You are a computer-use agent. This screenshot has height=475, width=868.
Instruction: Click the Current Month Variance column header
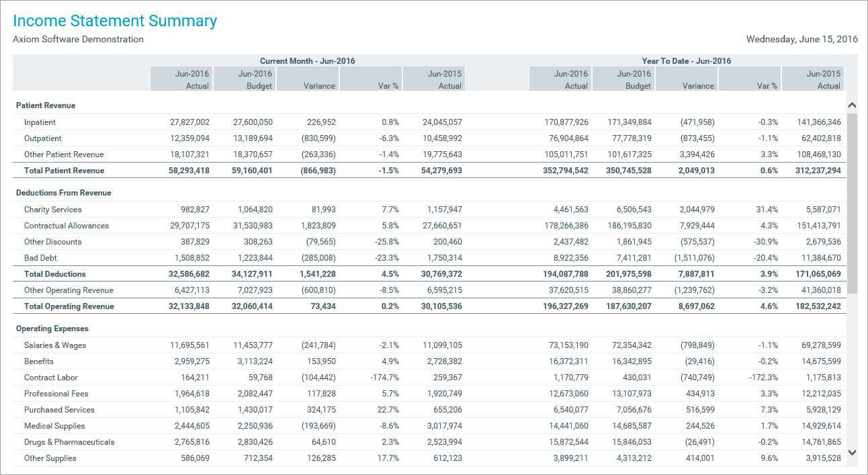(307, 79)
